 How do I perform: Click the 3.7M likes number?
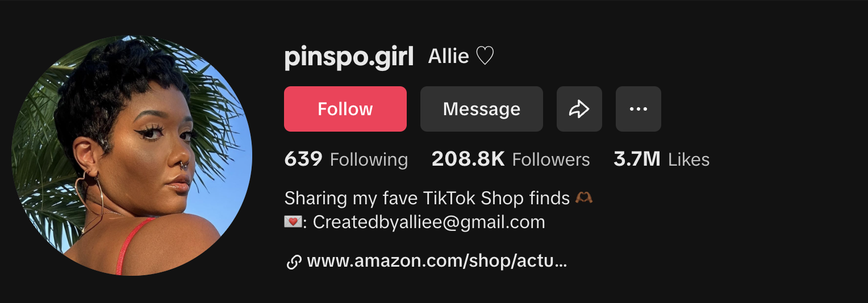click(637, 159)
